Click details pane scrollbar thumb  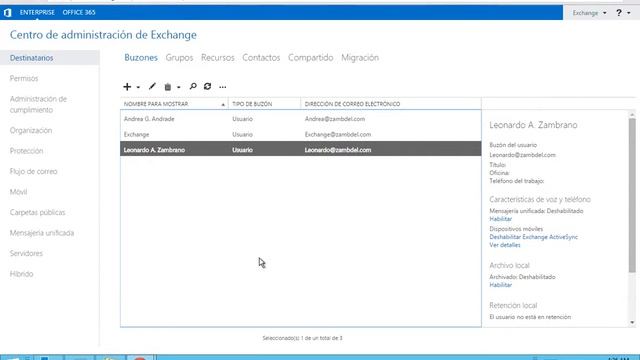[632, 195]
